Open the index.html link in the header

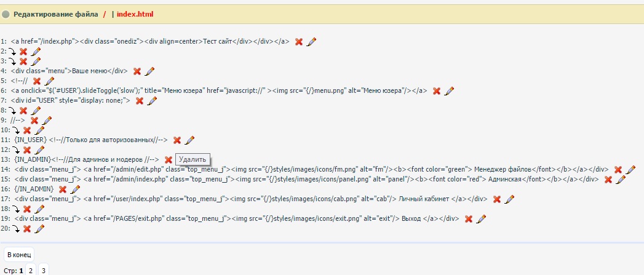135,14
